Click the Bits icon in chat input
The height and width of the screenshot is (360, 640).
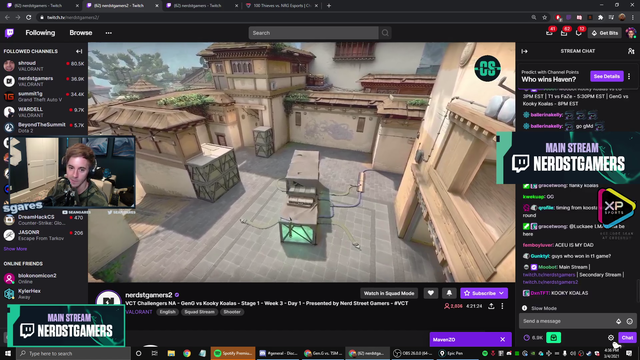618,321
